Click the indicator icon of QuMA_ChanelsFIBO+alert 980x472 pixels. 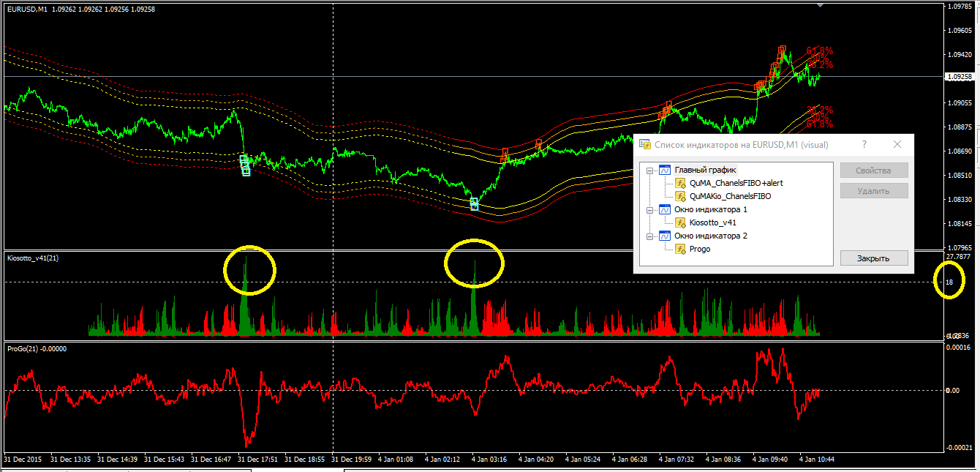[x=680, y=183]
